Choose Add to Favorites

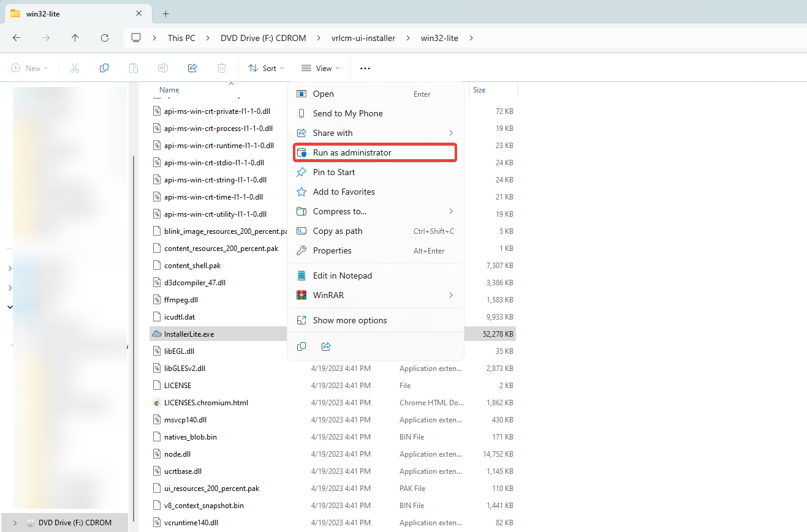coord(376,192)
